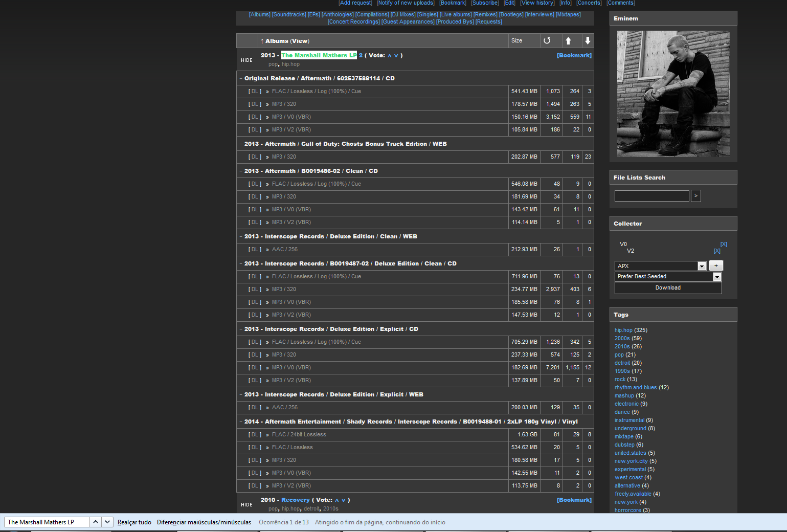The image size is (787, 532).
Task: Click the plus button next to APX
Action: click(x=716, y=265)
